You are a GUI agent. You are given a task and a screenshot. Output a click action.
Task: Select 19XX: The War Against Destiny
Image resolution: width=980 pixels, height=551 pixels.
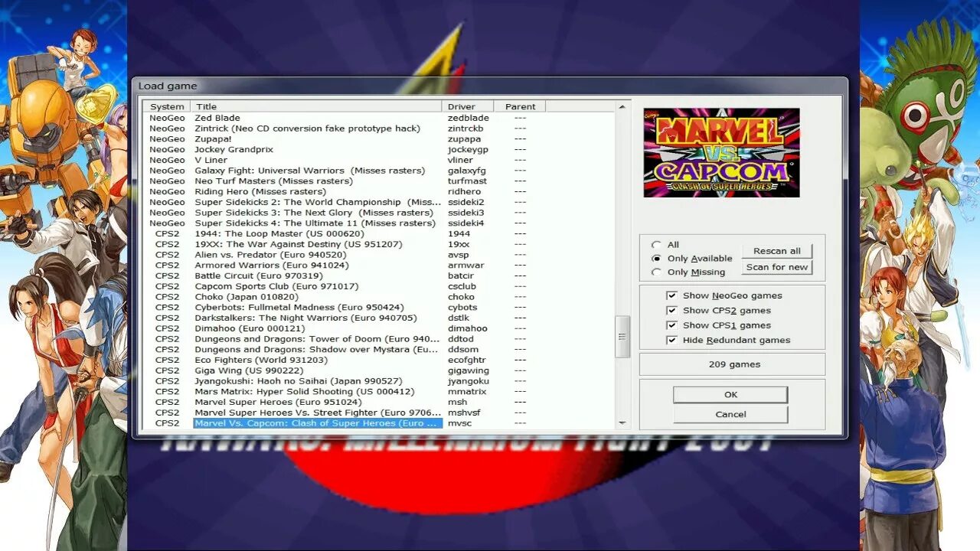coord(379,244)
